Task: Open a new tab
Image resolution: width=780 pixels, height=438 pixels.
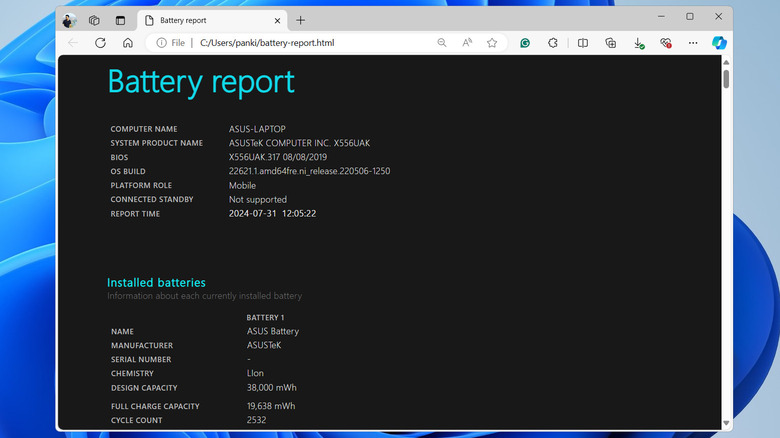Action: [300, 20]
